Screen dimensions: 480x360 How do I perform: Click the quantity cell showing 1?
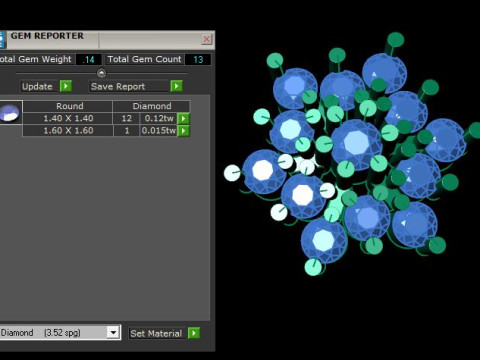[x=126, y=131]
